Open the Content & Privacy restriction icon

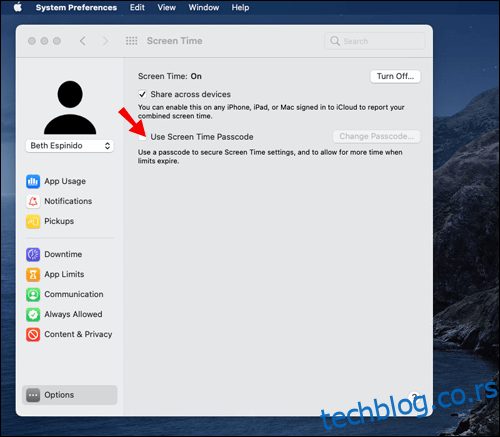pos(33,334)
